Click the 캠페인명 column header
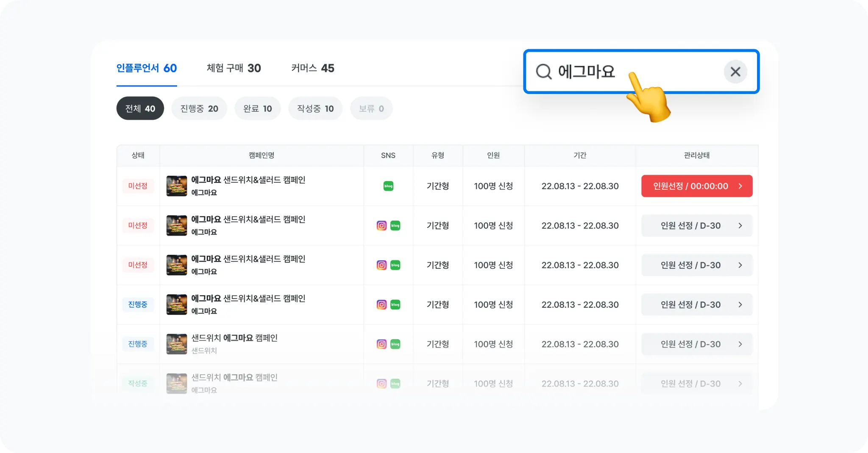868x453 pixels. tap(262, 155)
